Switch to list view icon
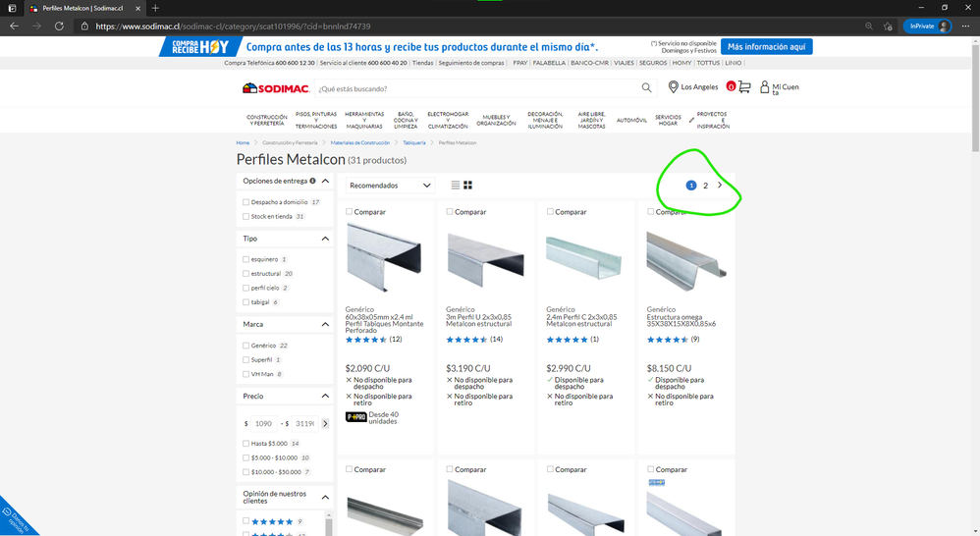The height and width of the screenshot is (536, 980). point(455,185)
